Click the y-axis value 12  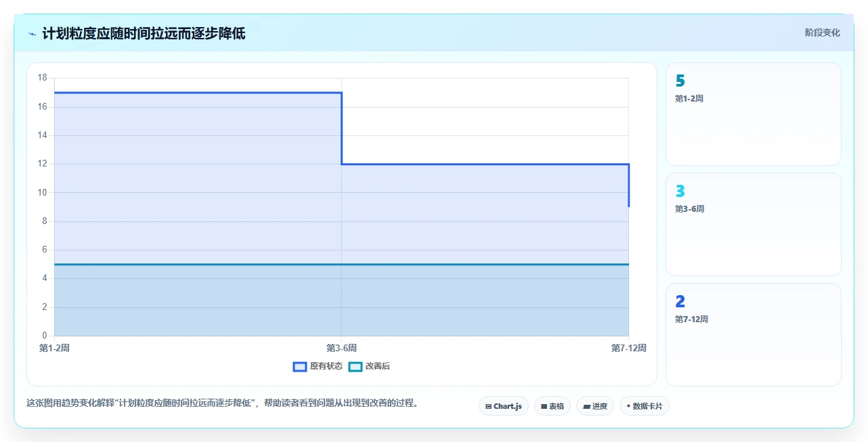pos(42,164)
